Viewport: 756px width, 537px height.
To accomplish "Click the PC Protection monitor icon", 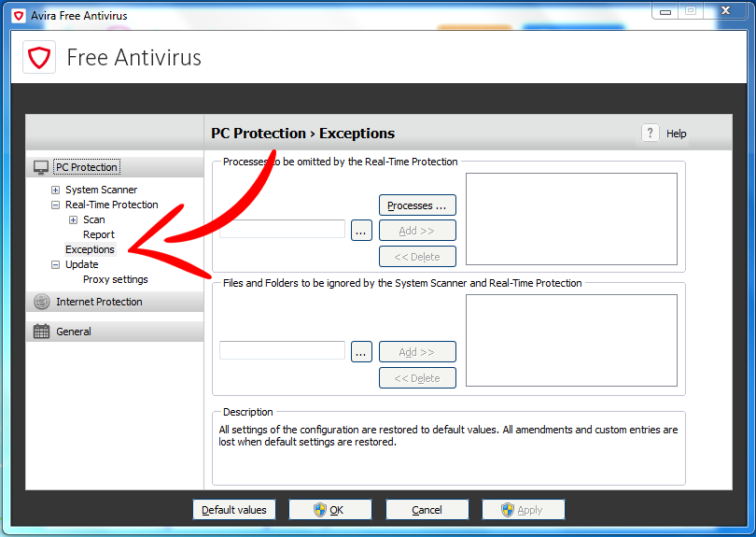I will pos(41,167).
